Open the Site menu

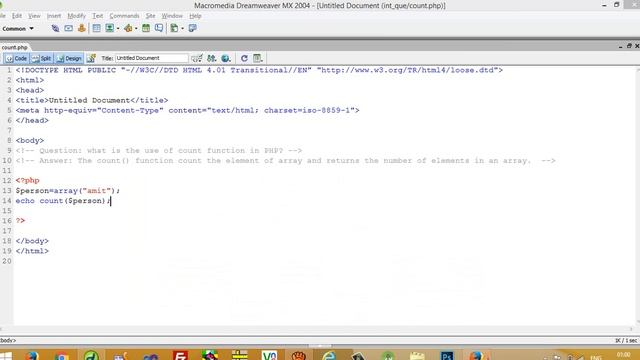(150, 16)
